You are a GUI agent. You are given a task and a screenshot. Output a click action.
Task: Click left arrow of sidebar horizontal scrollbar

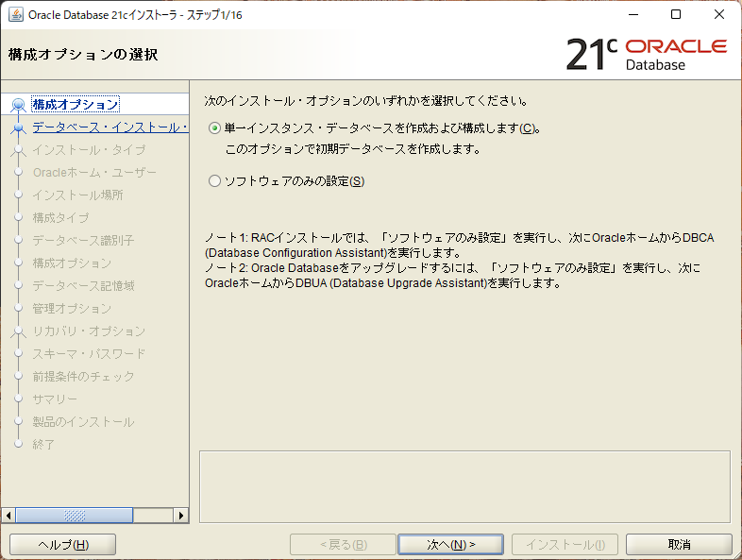(x=8, y=515)
